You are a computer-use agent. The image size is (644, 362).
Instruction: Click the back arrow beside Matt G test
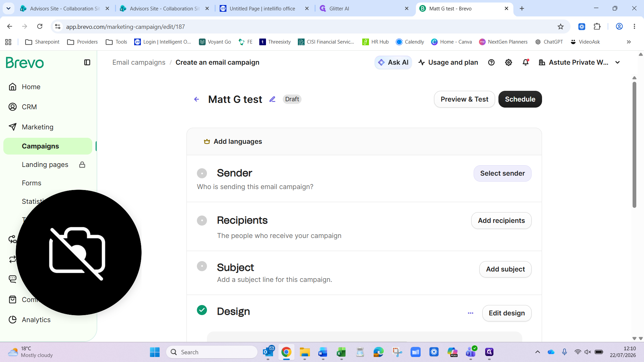click(197, 99)
